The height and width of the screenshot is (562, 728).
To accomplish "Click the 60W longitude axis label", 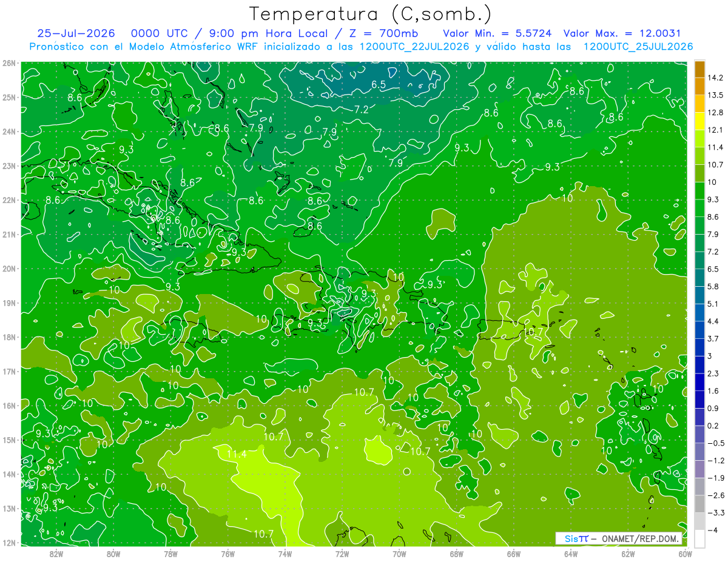I will point(686,553).
